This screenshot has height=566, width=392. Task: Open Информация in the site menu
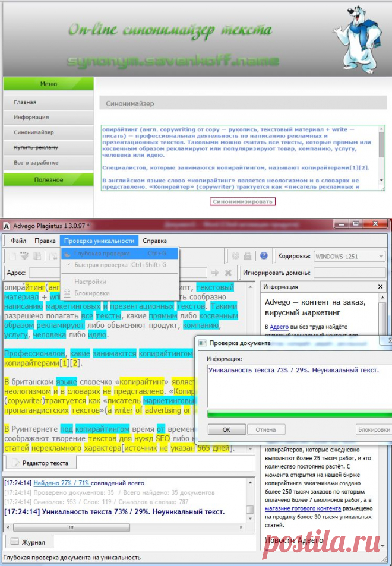[x=48, y=117]
